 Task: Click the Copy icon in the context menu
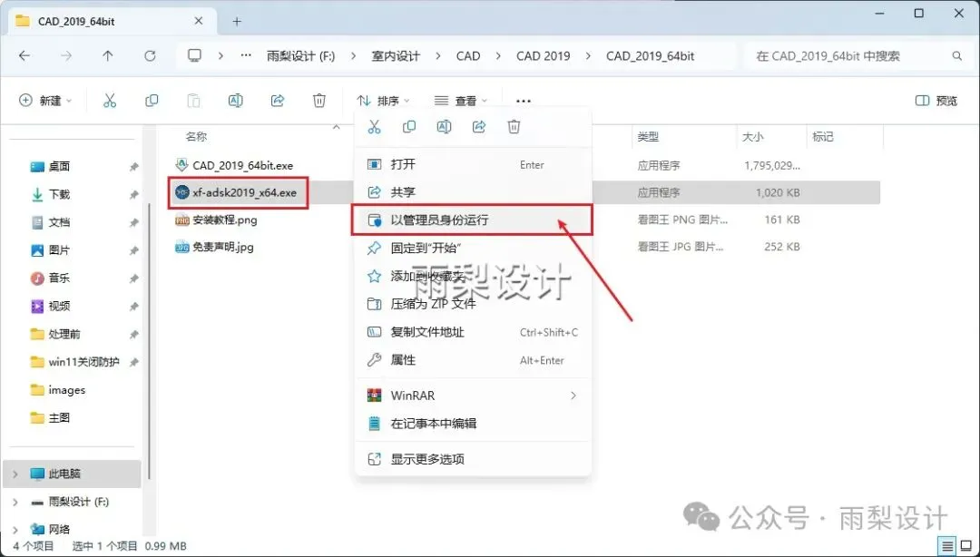point(409,127)
